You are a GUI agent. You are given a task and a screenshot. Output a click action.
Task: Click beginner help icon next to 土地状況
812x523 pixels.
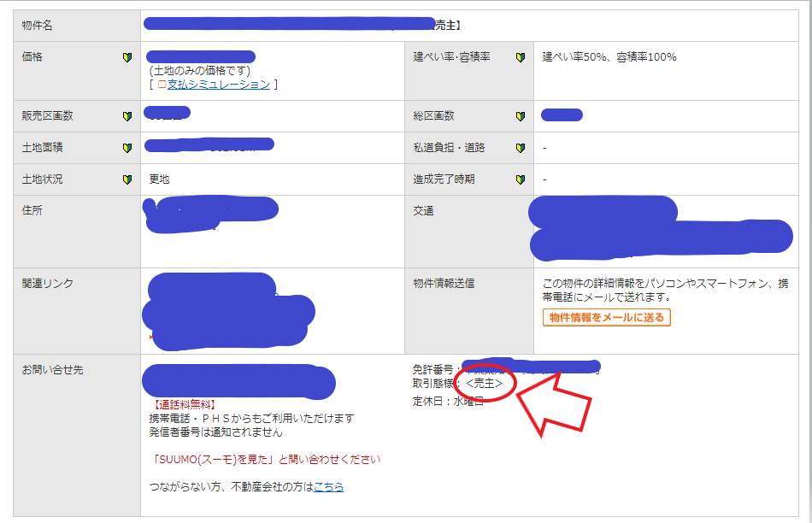point(127,179)
